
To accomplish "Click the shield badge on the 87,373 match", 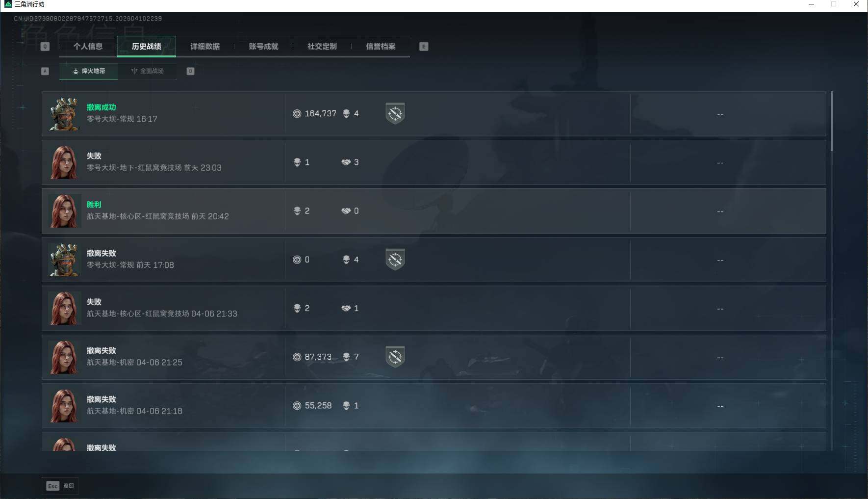I will pyautogui.click(x=395, y=357).
